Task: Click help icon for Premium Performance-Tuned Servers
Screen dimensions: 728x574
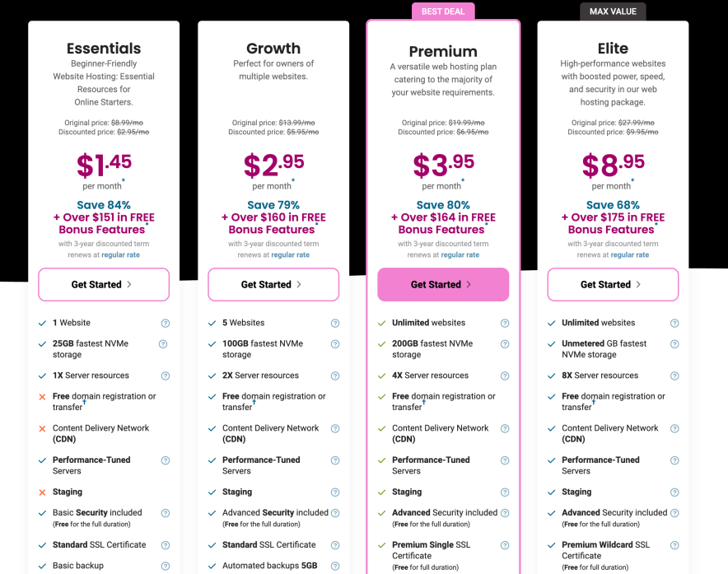Action: tap(505, 461)
